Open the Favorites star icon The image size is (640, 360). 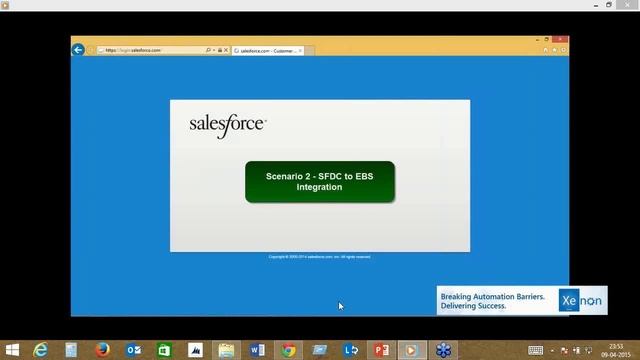[x=555, y=50]
